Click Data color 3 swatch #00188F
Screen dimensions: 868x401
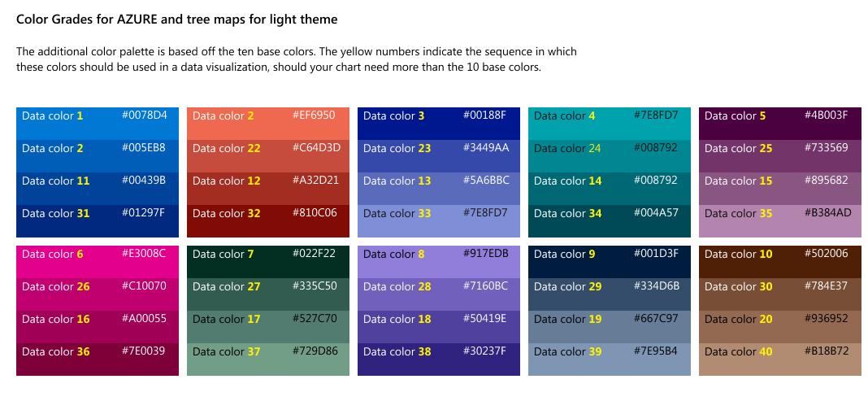click(x=439, y=123)
